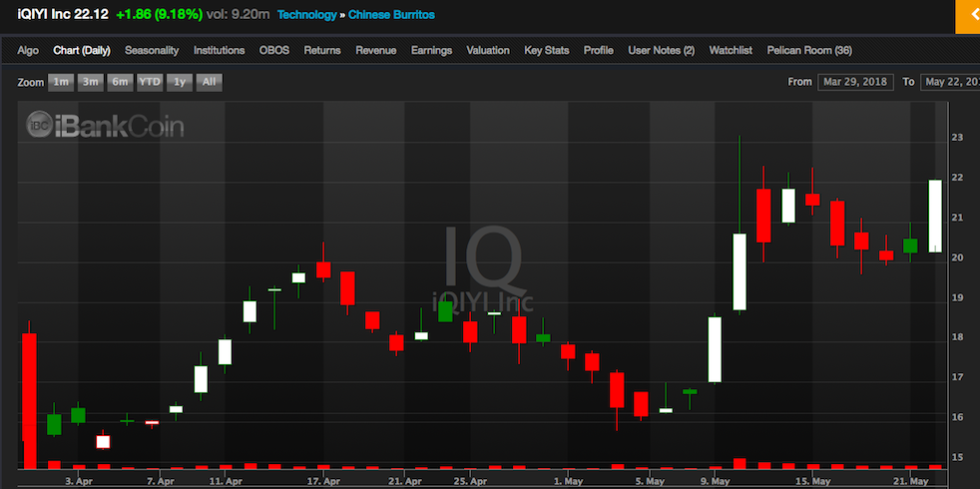Screen dimensions: 980x489
Task: Click the 23 price axis label
Action: pyautogui.click(x=957, y=138)
